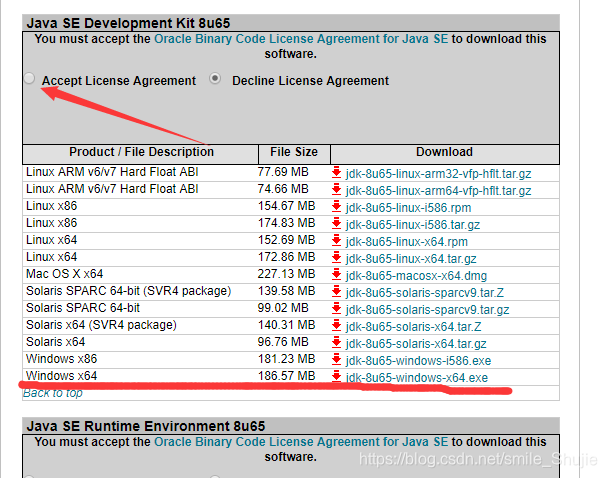The width and height of the screenshot is (607, 478).
Task: Open the jdk-8u65-linux-arm32-vfp-hflt.tar.gz link
Action: tap(438, 174)
